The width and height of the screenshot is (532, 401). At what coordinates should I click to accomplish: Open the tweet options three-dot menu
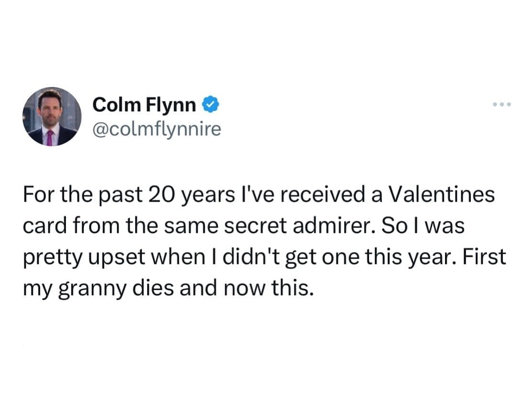pos(501,104)
